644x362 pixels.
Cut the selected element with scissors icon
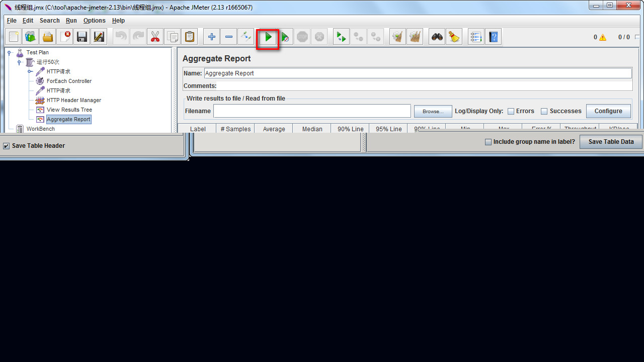[155, 37]
